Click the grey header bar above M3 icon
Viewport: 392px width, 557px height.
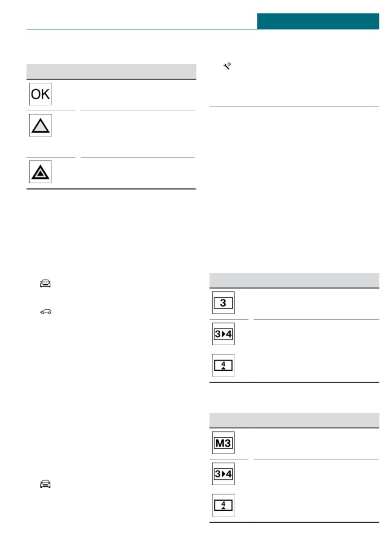[x=294, y=420]
